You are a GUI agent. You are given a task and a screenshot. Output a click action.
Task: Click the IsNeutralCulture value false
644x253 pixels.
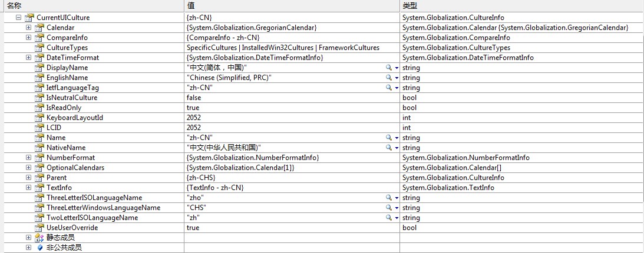click(194, 98)
